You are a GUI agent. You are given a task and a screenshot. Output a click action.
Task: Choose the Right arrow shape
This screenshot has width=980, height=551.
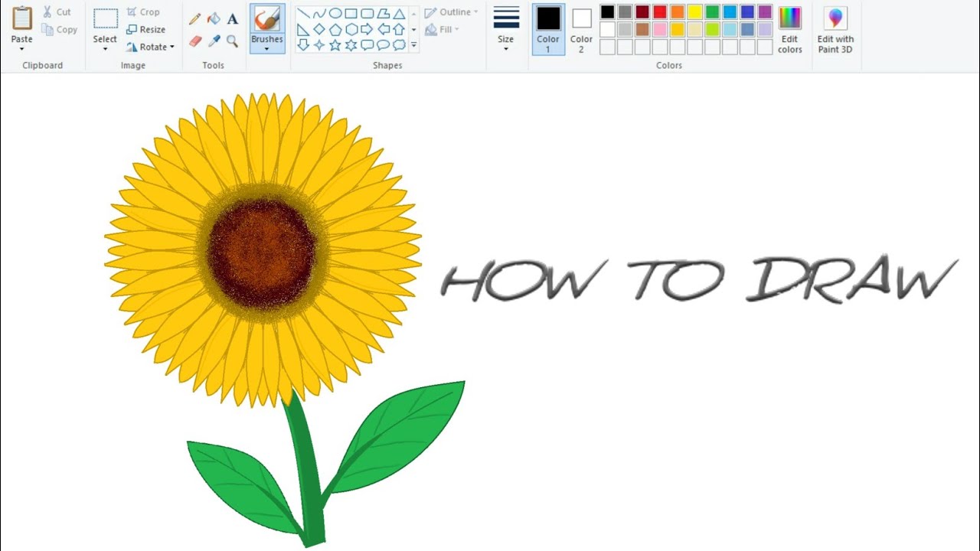(367, 30)
